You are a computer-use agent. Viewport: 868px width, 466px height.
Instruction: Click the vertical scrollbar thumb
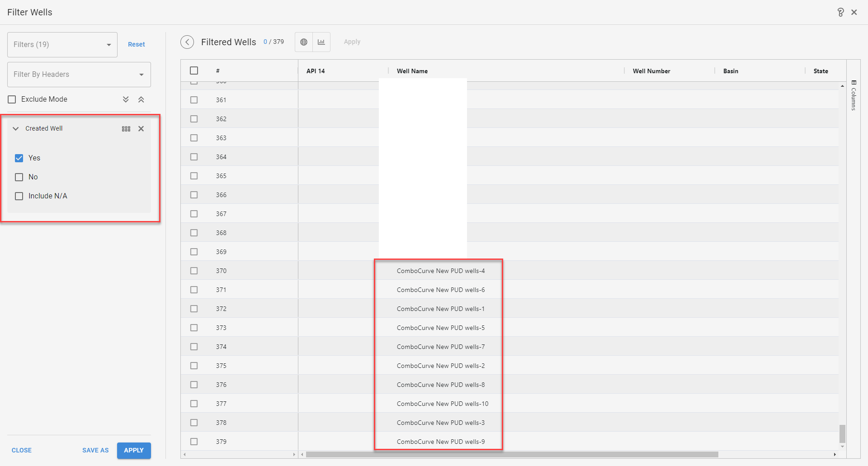click(x=842, y=434)
